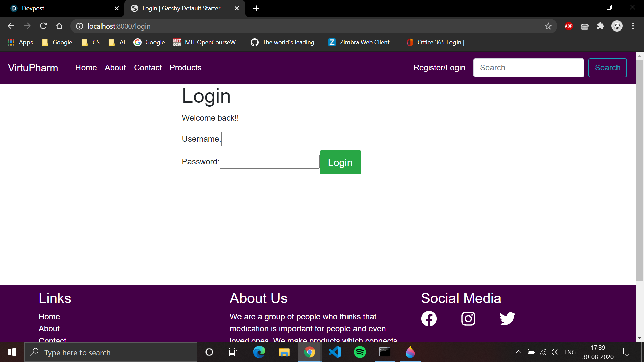Open the Twitter bird icon

point(507,319)
